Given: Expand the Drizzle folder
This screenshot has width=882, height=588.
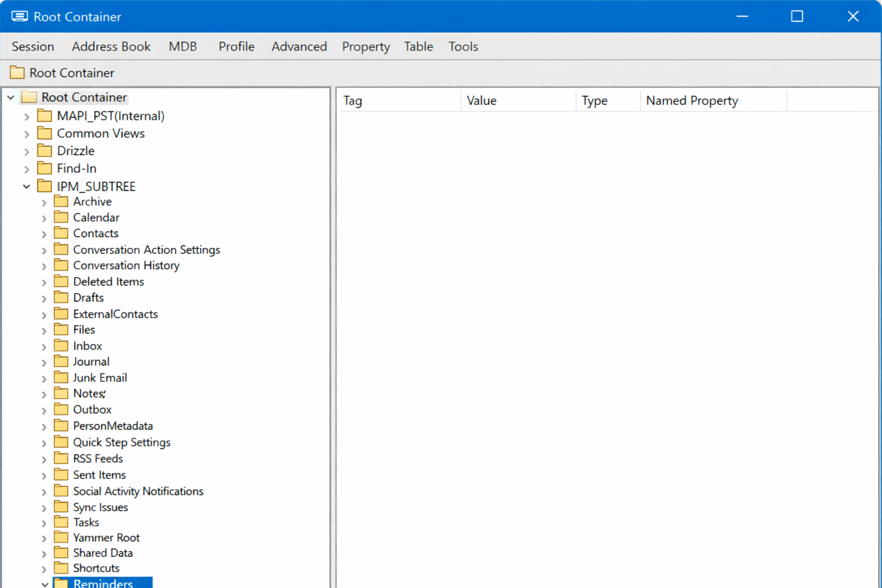Looking at the screenshot, I should click(26, 150).
